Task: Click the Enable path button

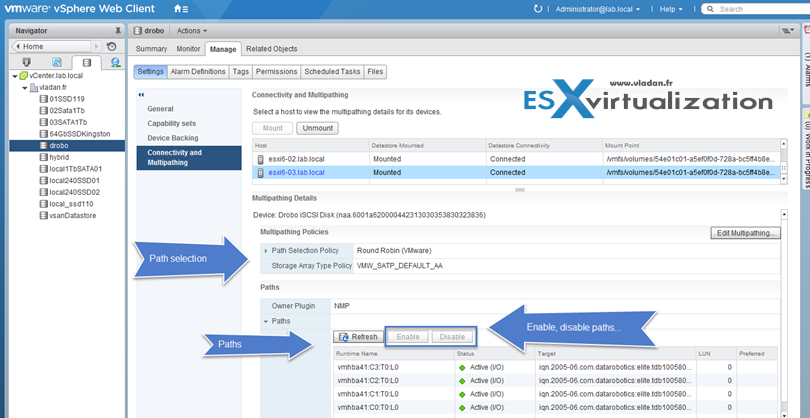Action: pos(408,337)
